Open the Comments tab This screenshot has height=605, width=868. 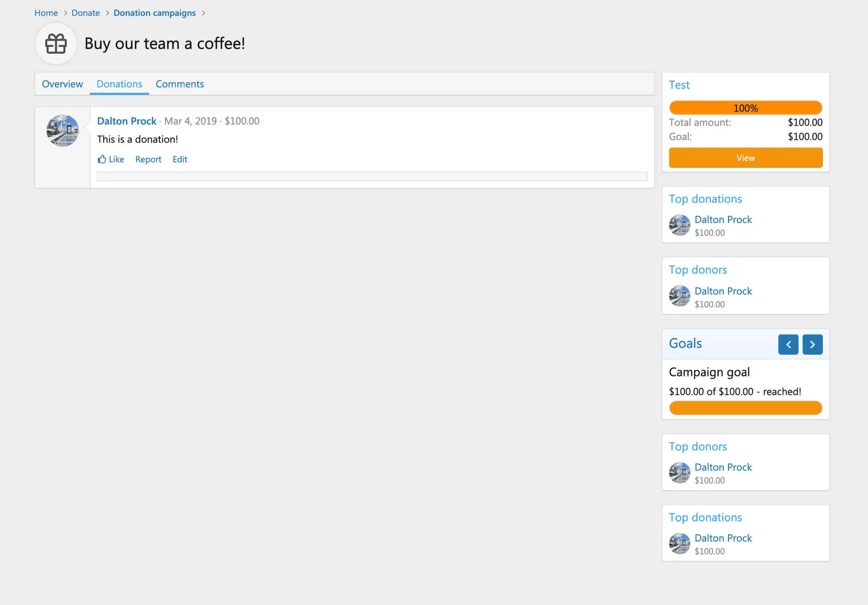tap(179, 84)
